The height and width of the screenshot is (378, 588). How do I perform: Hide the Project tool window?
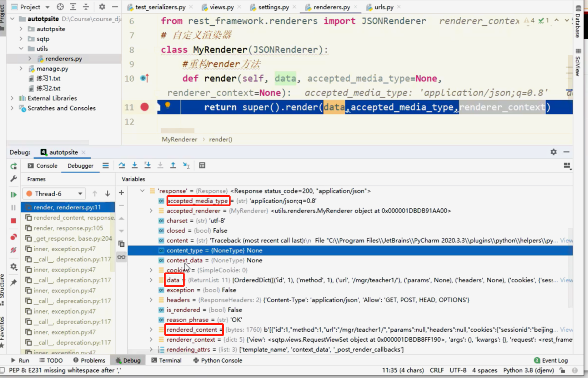tap(114, 7)
